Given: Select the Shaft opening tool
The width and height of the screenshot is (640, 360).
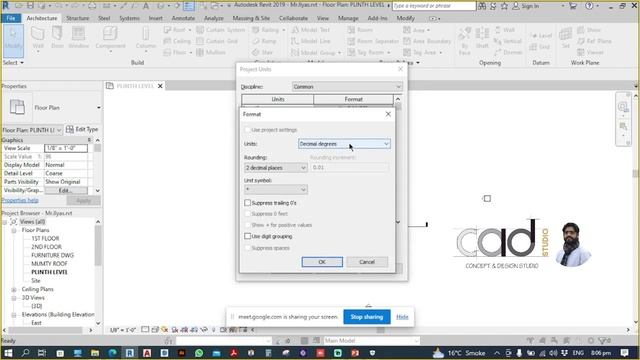Looking at the screenshot, I should (x=482, y=38).
